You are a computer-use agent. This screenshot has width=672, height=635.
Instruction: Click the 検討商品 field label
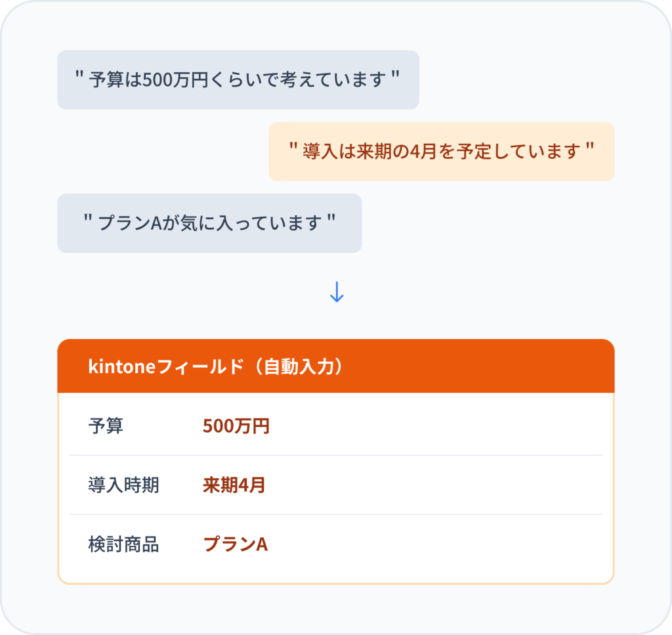tap(123, 544)
